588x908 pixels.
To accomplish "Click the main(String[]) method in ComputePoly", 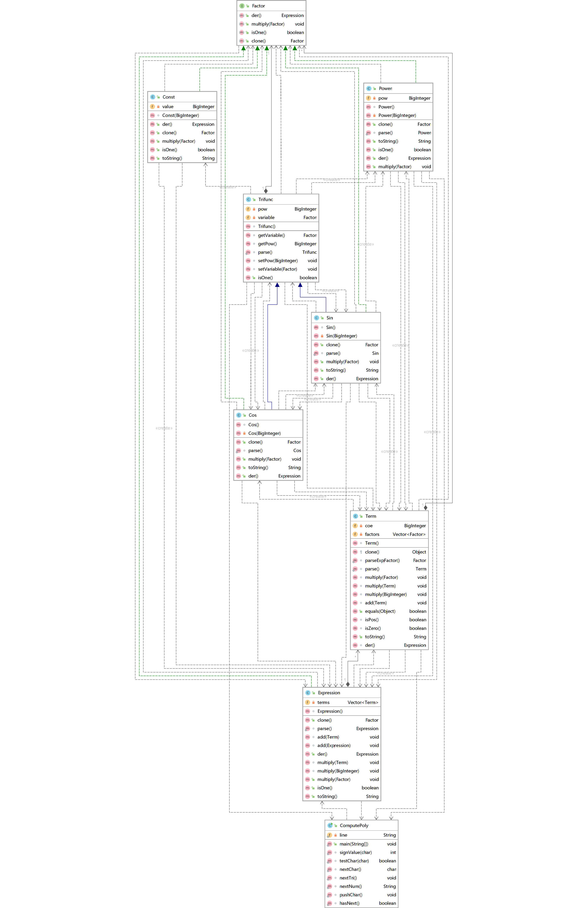I will pos(353,844).
